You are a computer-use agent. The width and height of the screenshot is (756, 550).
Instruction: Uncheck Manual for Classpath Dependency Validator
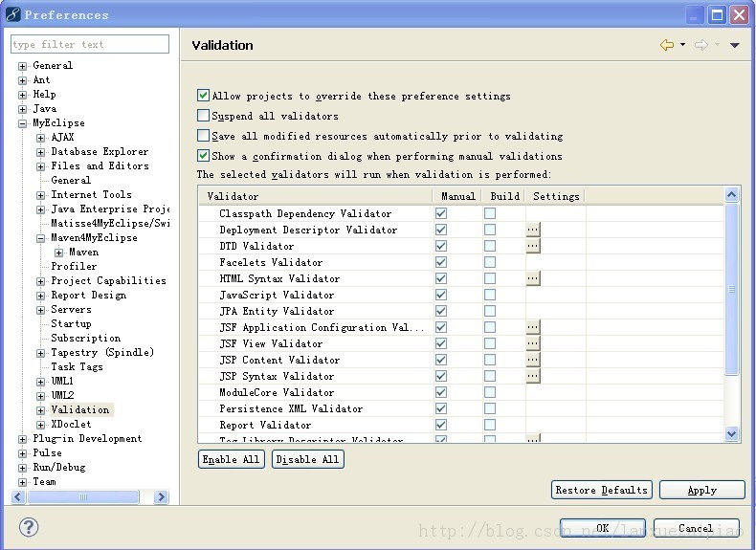coord(440,213)
